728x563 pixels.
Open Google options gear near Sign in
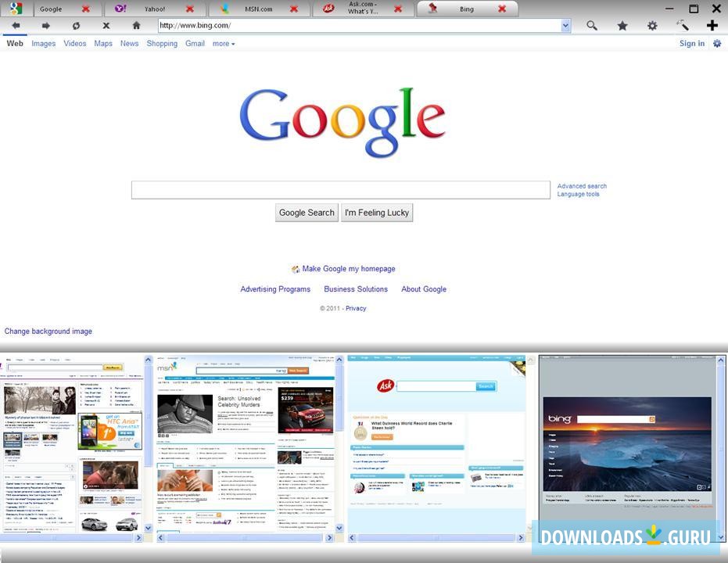(x=717, y=43)
